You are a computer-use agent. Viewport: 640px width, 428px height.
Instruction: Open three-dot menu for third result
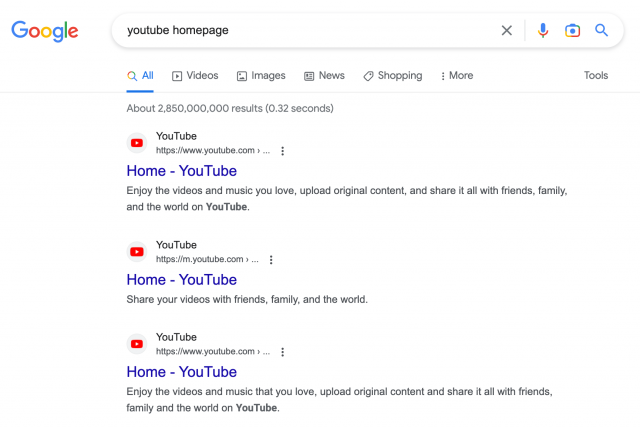point(283,352)
